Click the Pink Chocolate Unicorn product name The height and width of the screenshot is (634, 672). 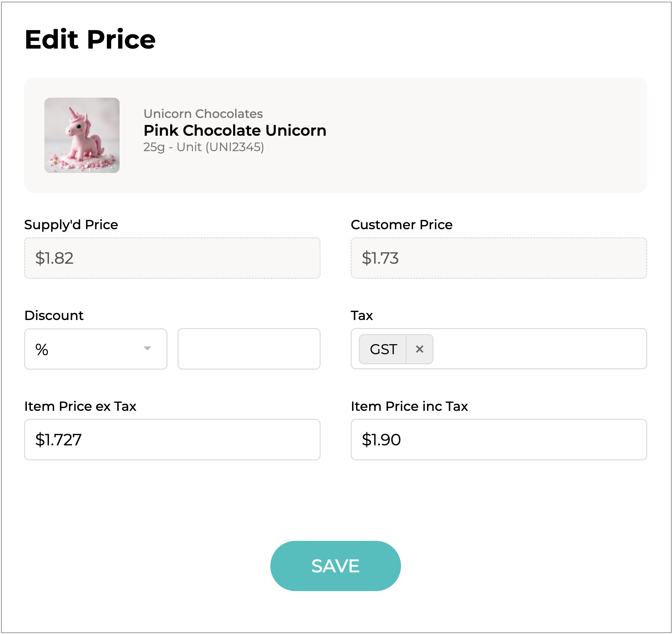234,130
